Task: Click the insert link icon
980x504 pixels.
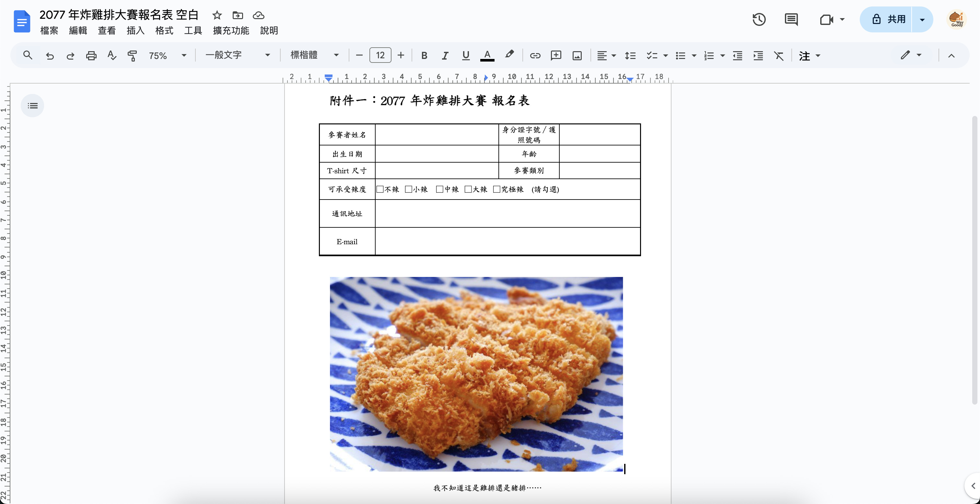Action: 535,55
